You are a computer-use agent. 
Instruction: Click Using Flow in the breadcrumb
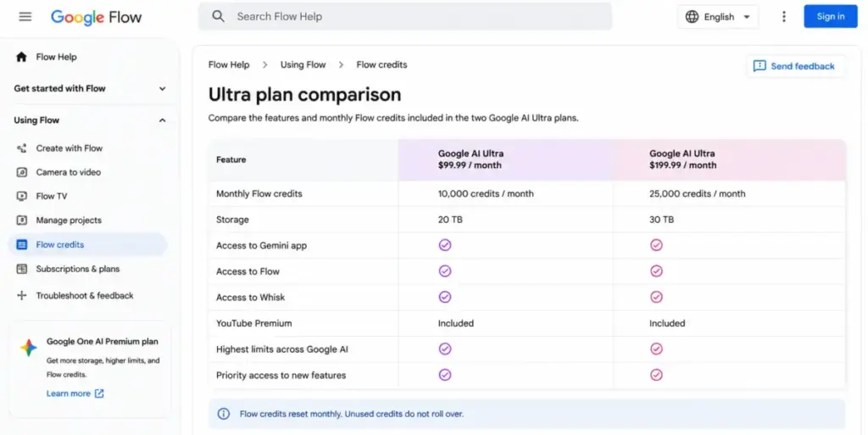pos(303,64)
